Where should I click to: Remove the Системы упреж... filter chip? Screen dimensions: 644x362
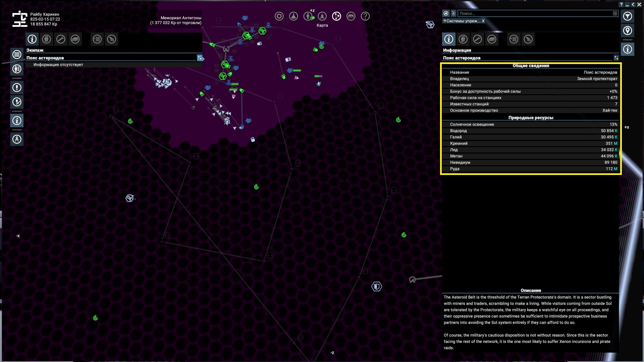coord(483,21)
